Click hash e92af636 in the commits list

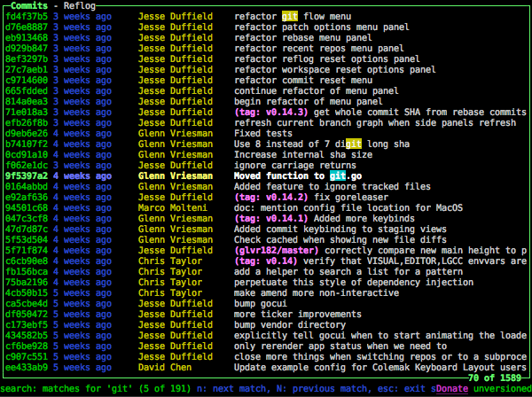27,197
